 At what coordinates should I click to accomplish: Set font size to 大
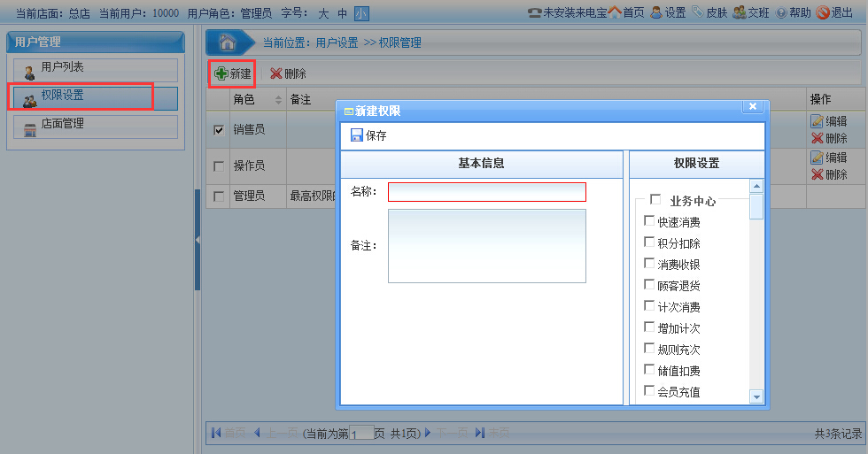(x=323, y=13)
